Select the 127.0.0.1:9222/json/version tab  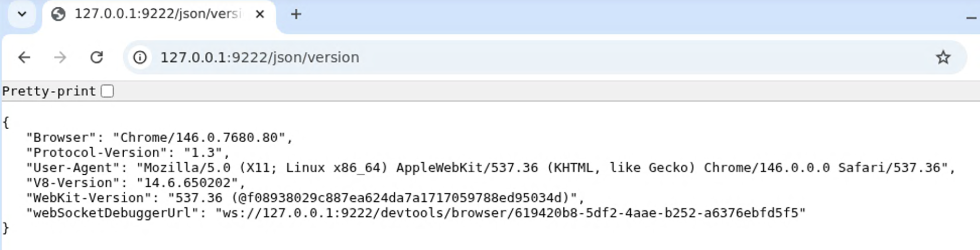[157, 14]
